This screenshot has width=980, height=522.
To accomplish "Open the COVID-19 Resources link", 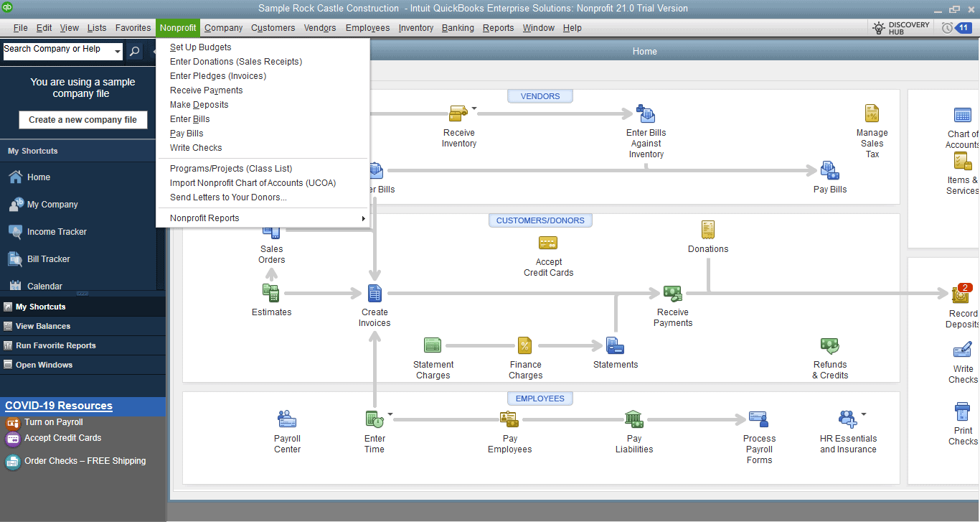I will 59,406.
